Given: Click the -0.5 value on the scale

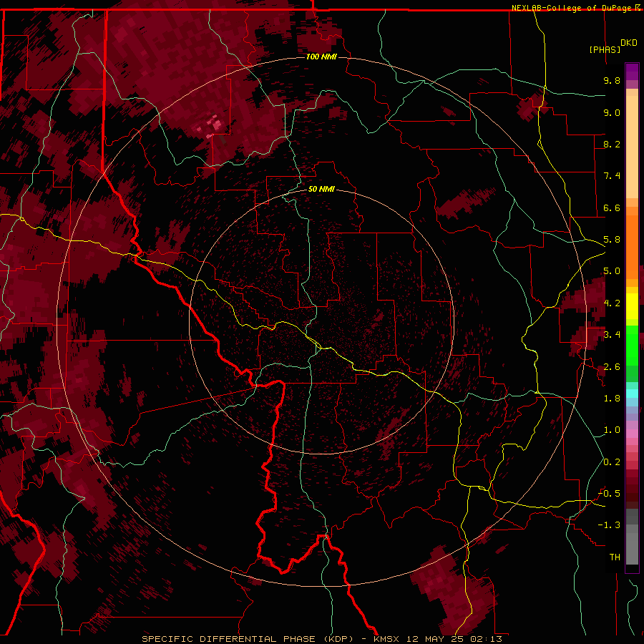Looking at the screenshot, I should (609, 494).
